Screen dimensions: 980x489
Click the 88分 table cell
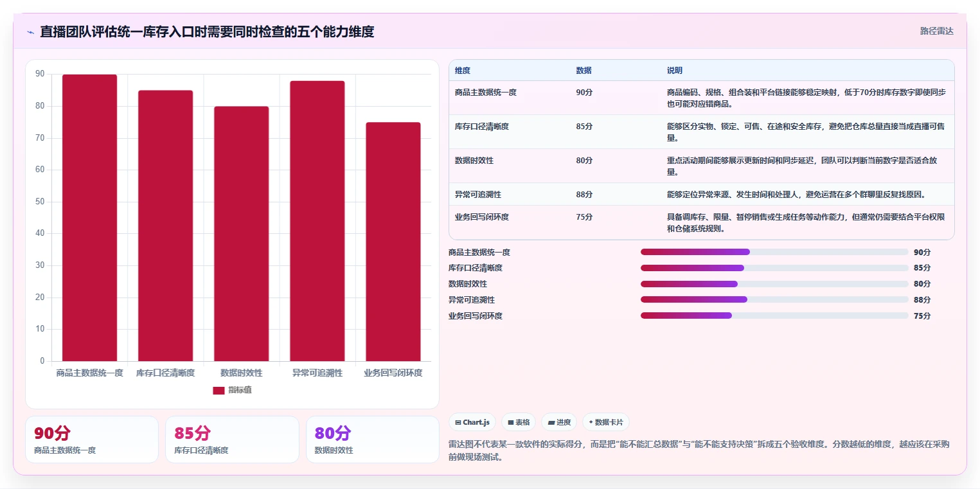click(584, 195)
